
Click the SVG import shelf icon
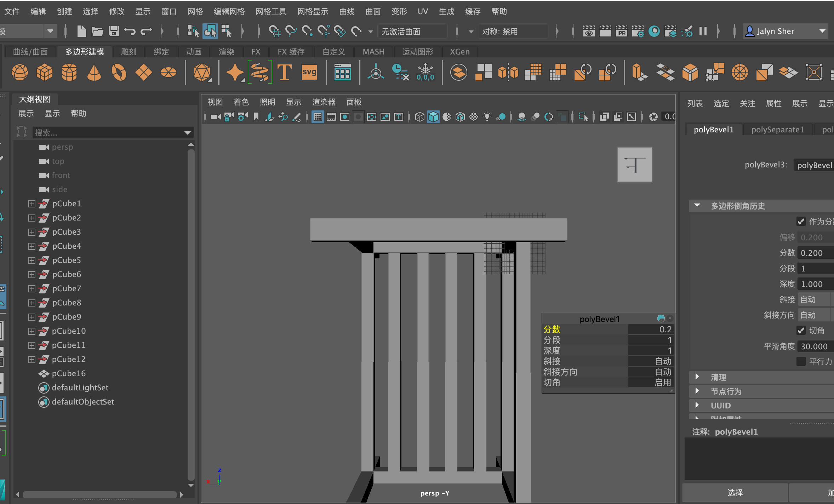pos(309,72)
